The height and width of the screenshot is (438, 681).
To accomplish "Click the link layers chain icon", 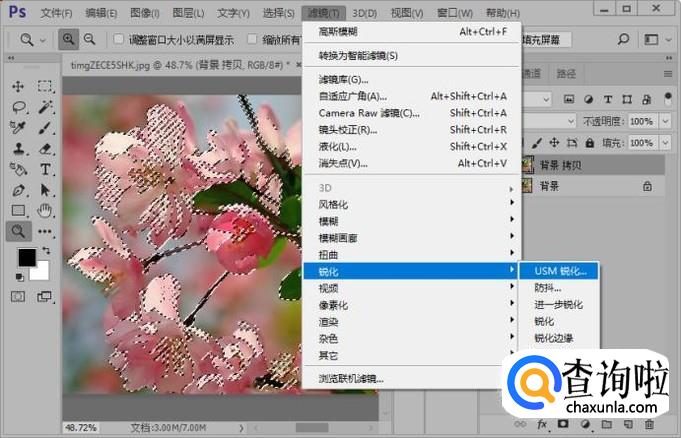I will point(520,424).
